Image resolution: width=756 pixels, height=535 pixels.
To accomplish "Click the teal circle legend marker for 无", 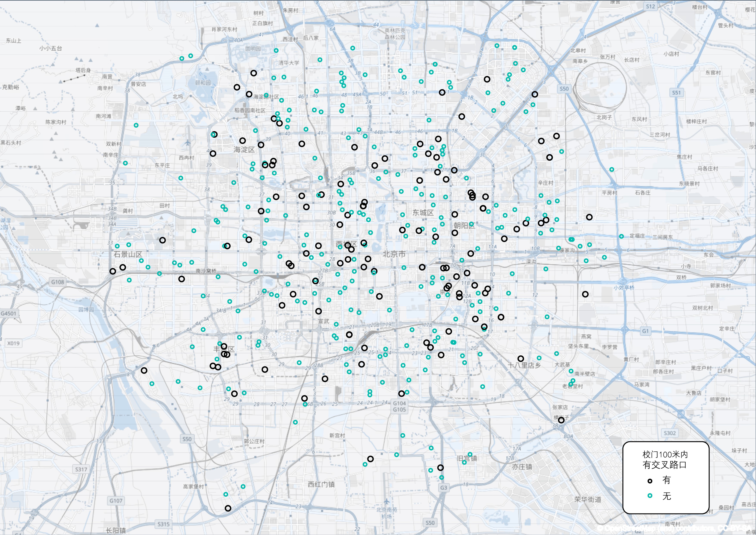I will [x=650, y=496].
